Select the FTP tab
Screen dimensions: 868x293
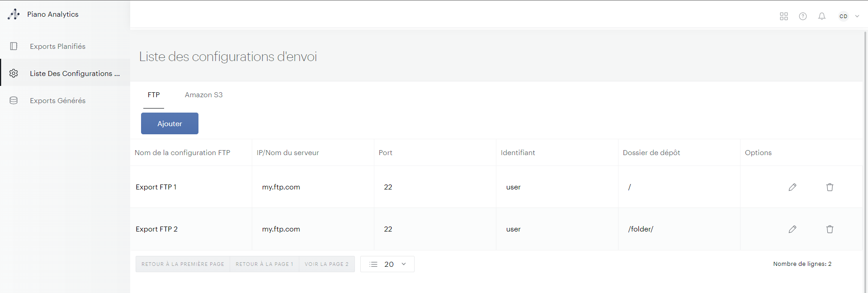coord(154,95)
